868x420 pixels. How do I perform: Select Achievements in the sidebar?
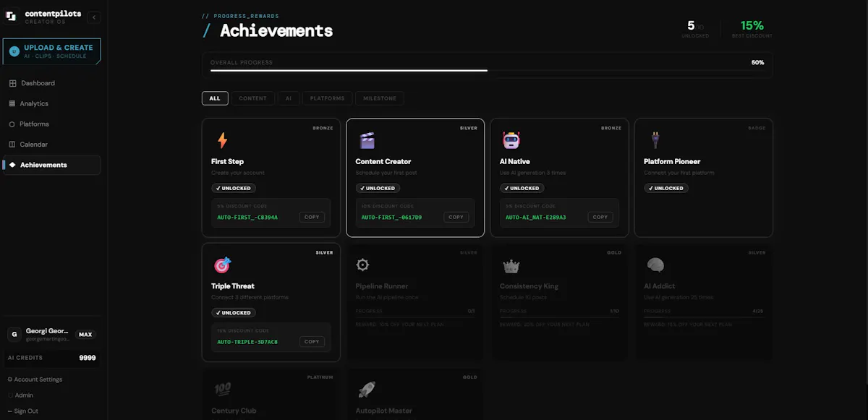[x=52, y=165]
